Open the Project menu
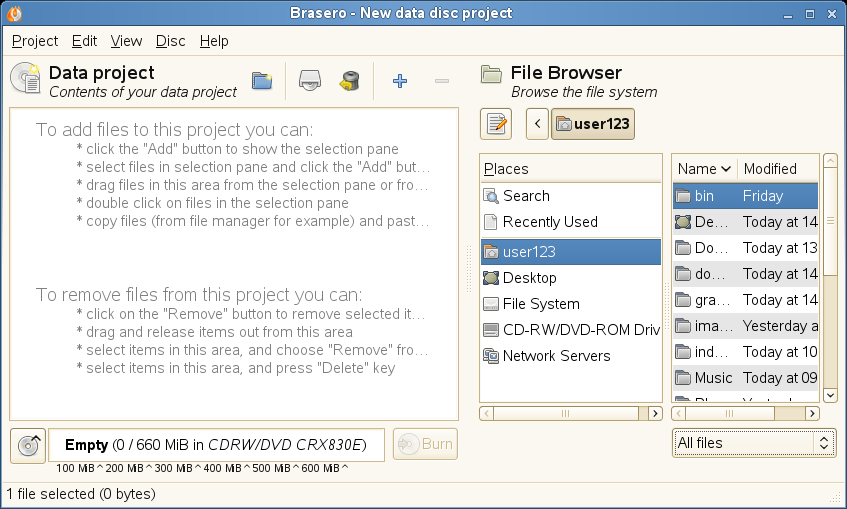The height and width of the screenshot is (509, 847). [35, 41]
